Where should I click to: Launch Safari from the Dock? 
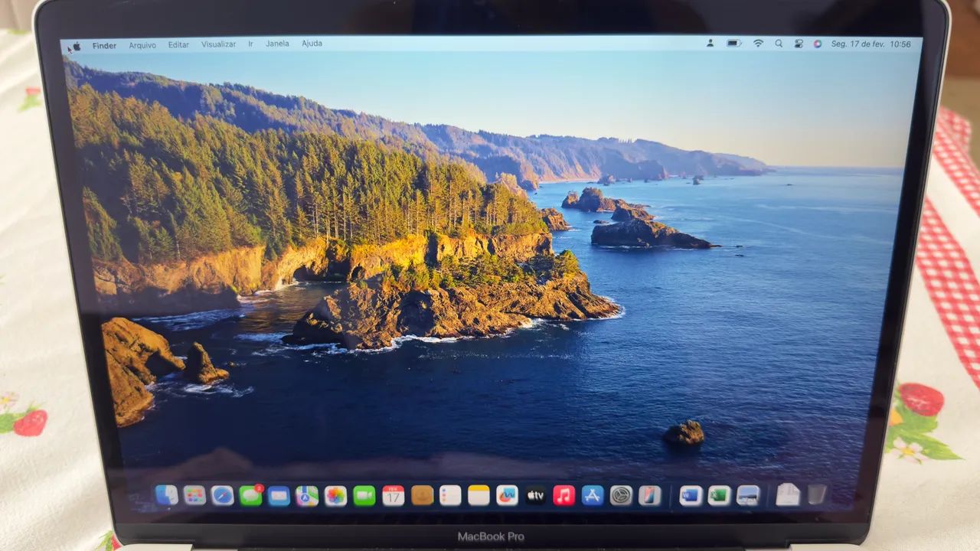pos(223,495)
